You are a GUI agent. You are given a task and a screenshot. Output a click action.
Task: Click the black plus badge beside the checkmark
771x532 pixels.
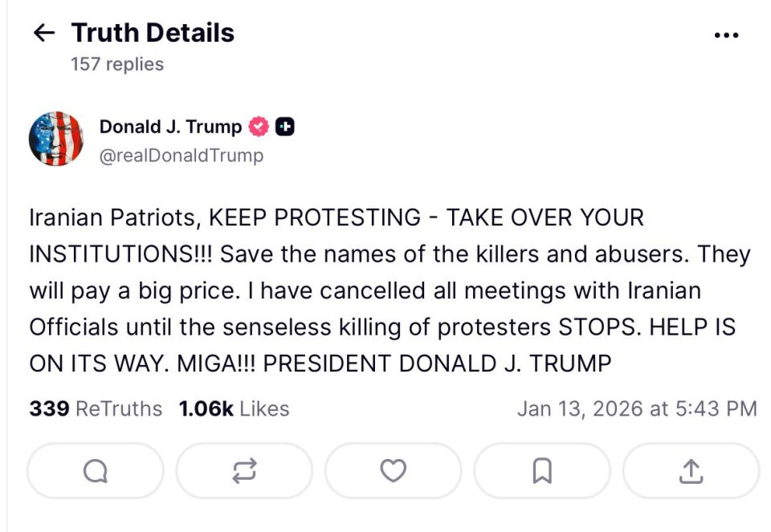coord(285,126)
